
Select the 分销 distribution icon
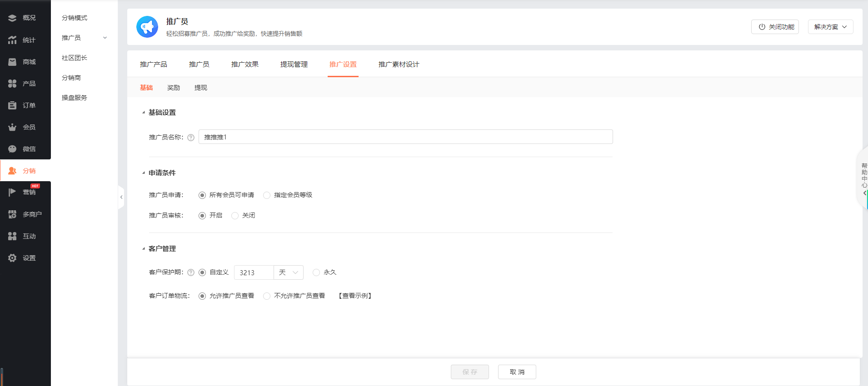pyautogui.click(x=12, y=171)
